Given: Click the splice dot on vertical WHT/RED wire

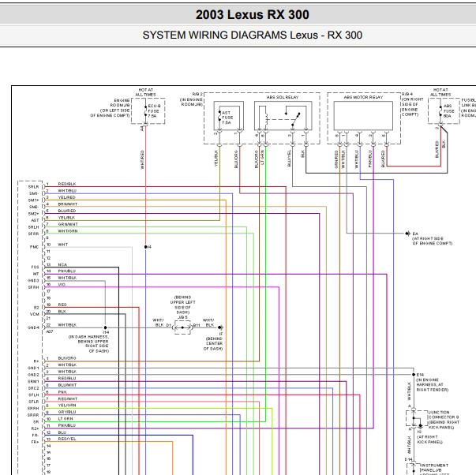Looking at the screenshot, I should [146, 247].
